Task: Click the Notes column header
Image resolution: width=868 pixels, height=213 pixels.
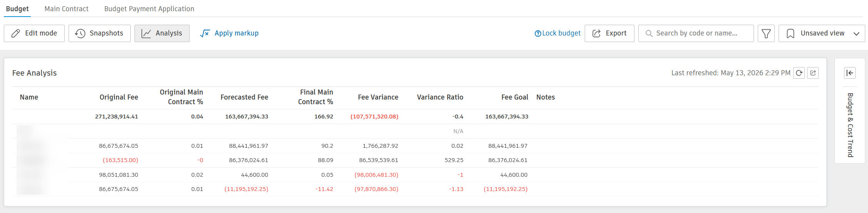Action: point(545,97)
